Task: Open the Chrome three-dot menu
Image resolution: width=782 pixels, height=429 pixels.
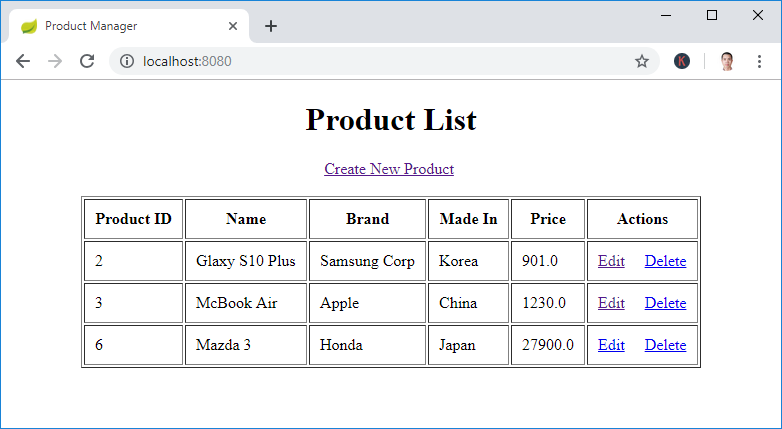Action: tap(759, 61)
